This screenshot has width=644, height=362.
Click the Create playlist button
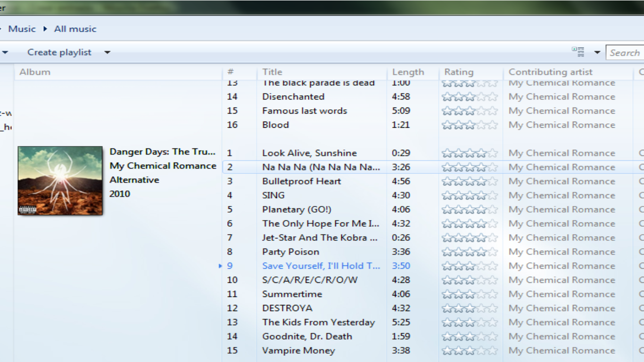(59, 52)
